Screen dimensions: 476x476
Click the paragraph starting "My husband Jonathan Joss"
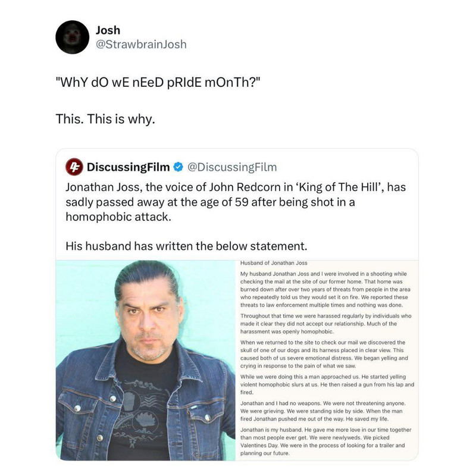point(325,289)
